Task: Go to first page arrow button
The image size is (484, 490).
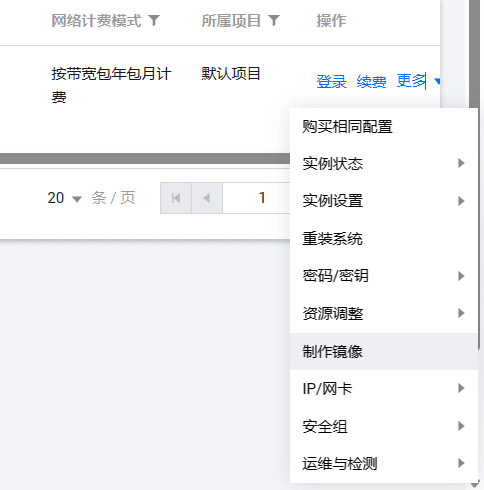Action: click(x=176, y=198)
